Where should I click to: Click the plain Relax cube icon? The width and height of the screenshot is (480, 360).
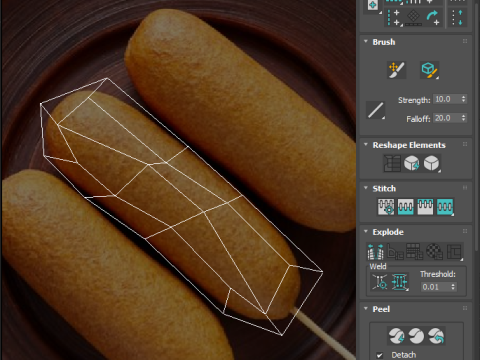tap(432, 163)
